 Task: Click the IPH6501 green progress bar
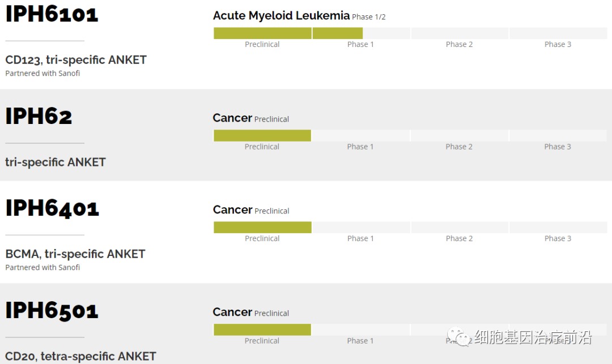point(262,330)
